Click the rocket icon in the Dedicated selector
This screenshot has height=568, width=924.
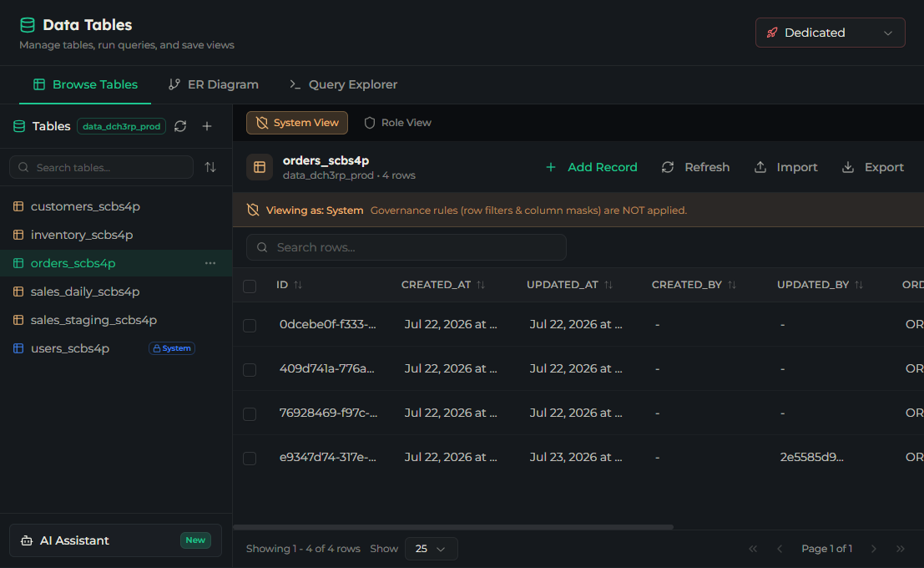[x=772, y=33]
